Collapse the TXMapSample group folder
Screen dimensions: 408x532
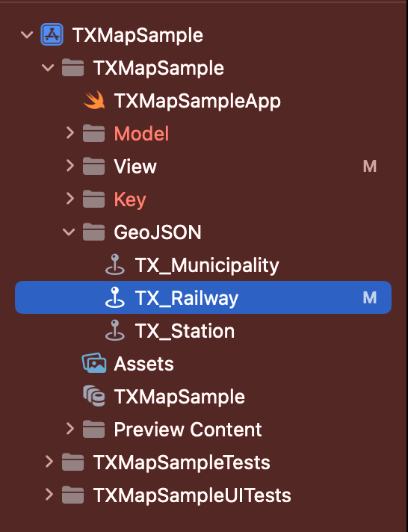(x=48, y=67)
